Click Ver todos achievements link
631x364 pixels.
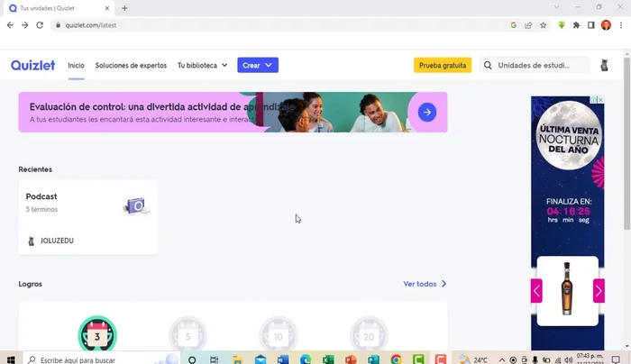pos(420,284)
